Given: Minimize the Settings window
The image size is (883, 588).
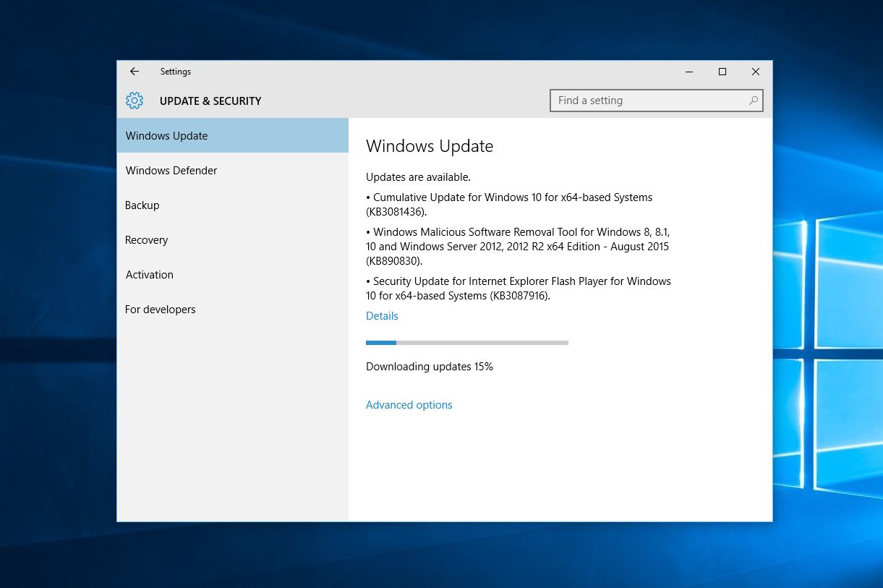Looking at the screenshot, I should (x=689, y=72).
